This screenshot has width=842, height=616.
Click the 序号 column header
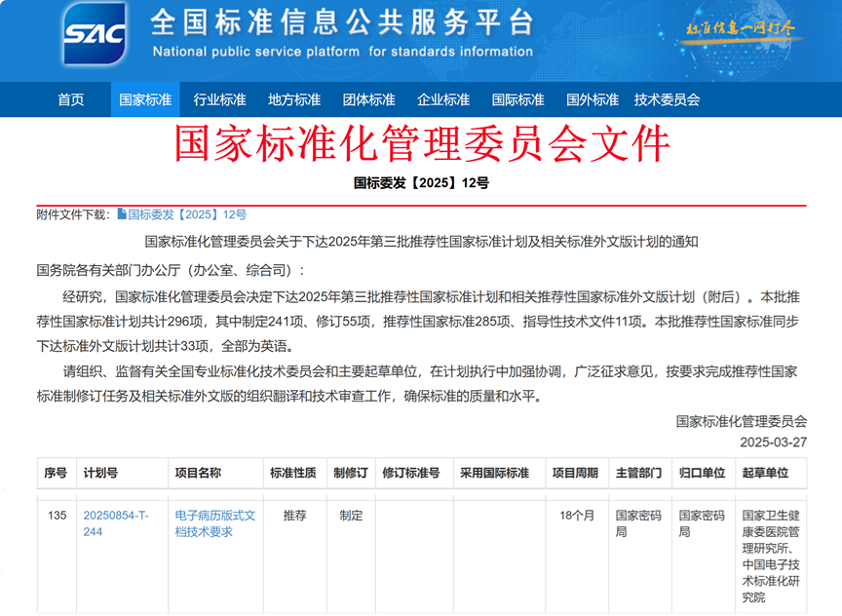coord(56,473)
